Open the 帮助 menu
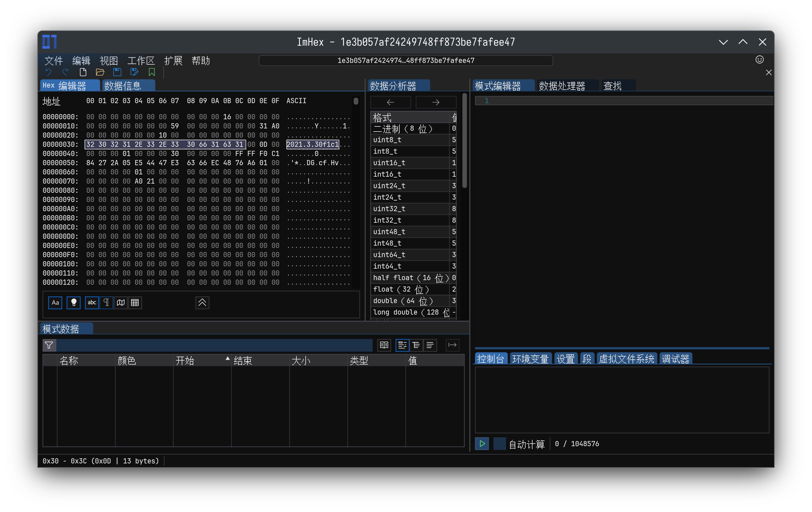The height and width of the screenshot is (512, 812). point(201,61)
